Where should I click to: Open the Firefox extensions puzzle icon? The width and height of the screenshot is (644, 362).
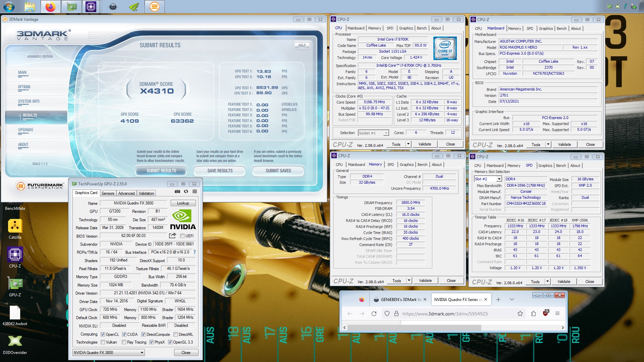pos(533,314)
